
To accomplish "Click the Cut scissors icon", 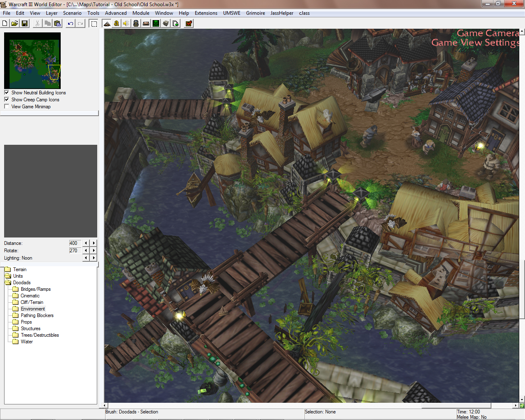I will click(x=37, y=23).
